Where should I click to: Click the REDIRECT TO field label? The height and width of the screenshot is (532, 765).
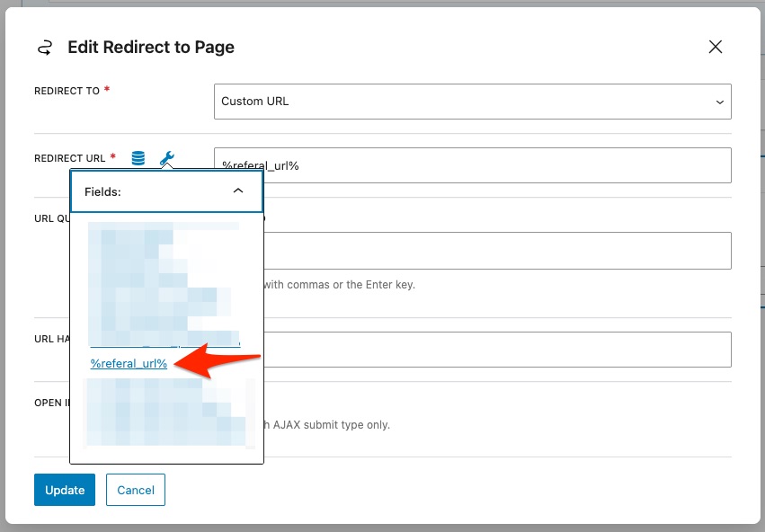pyautogui.click(x=67, y=91)
